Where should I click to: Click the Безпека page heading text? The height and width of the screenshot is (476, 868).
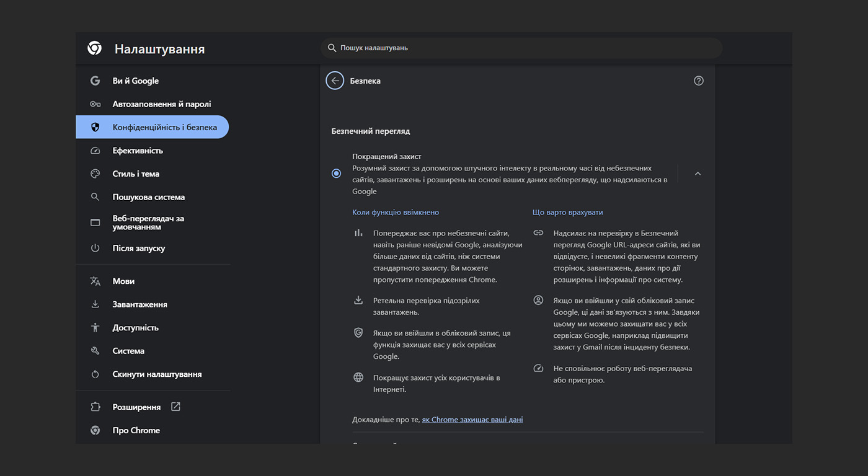point(365,81)
